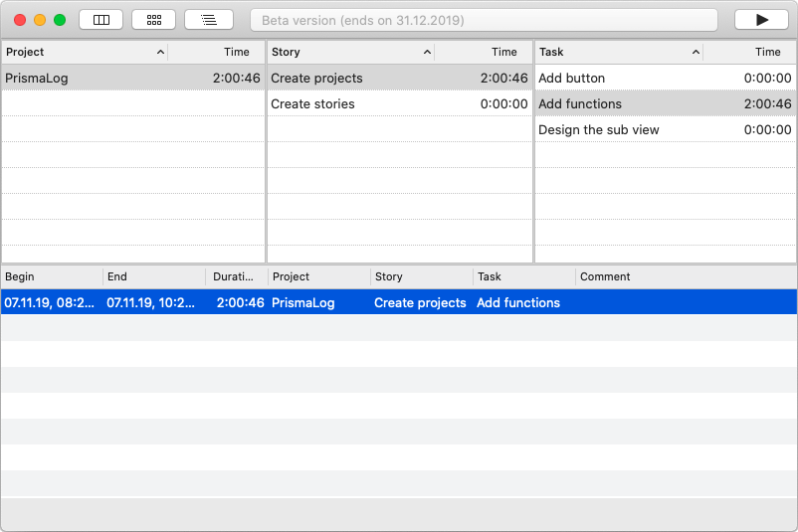Viewport: 798px width, 532px height.
Task: Click the Comment column header
Action: tap(686, 276)
